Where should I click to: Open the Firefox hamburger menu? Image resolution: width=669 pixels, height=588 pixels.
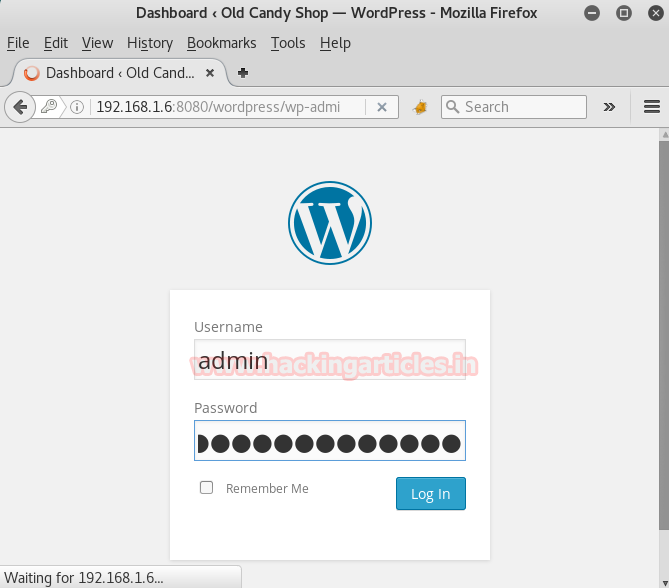pyautogui.click(x=652, y=107)
